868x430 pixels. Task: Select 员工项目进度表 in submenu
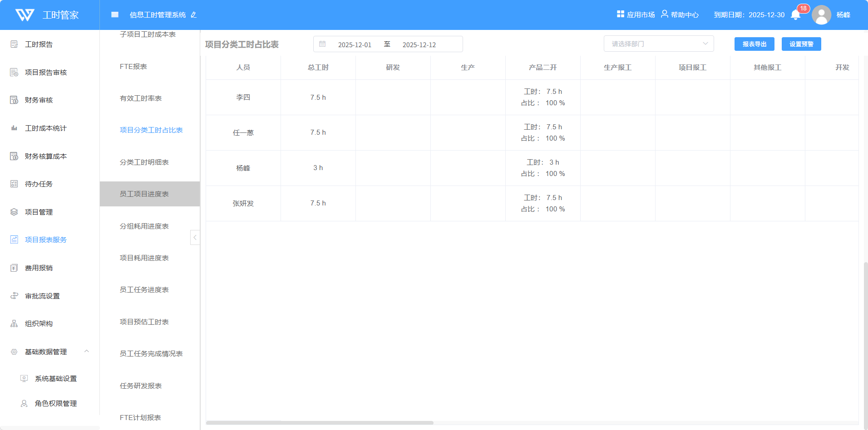pos(144,194)
